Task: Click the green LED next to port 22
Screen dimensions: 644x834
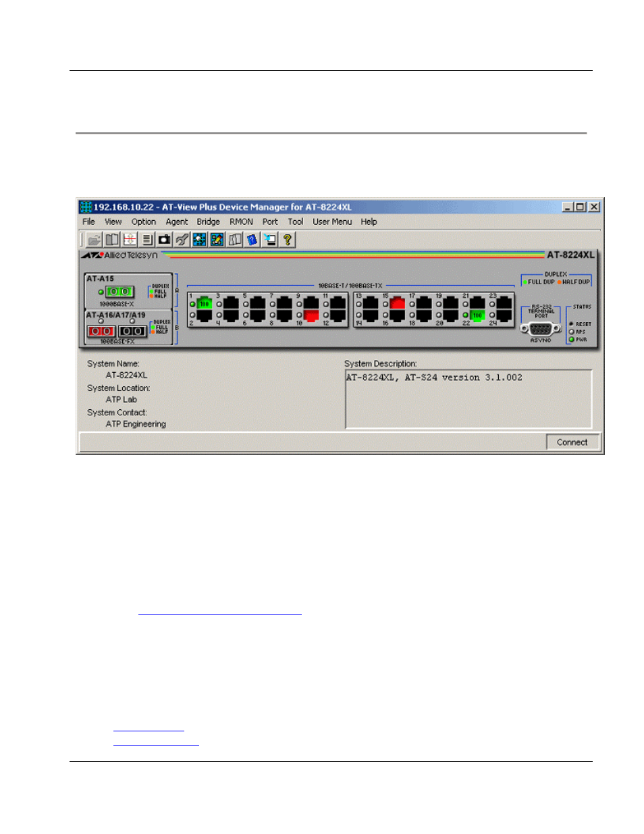Action: tap(466, 315)
